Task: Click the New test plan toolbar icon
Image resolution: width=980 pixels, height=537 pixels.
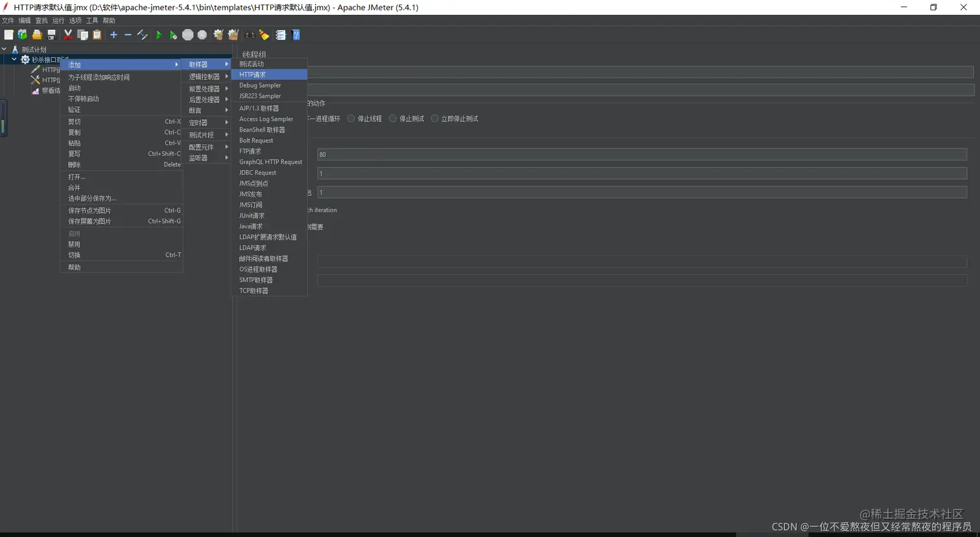Action: 8,35
